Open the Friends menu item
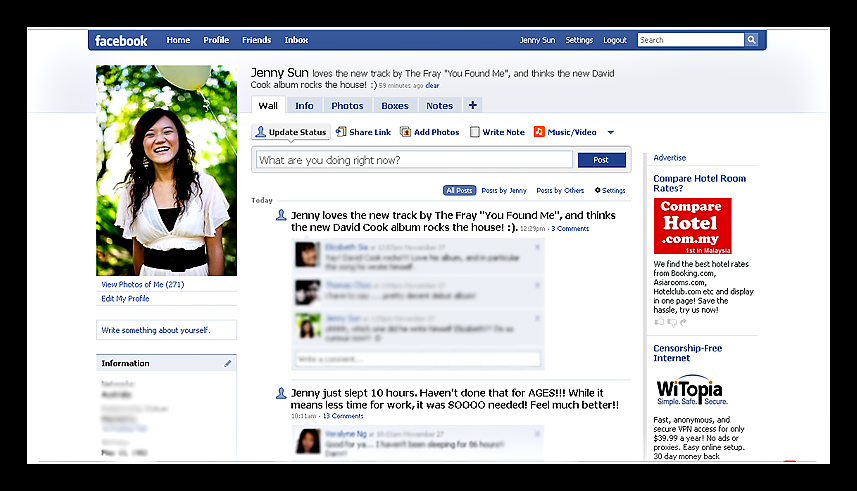 [x=256, y=40]
